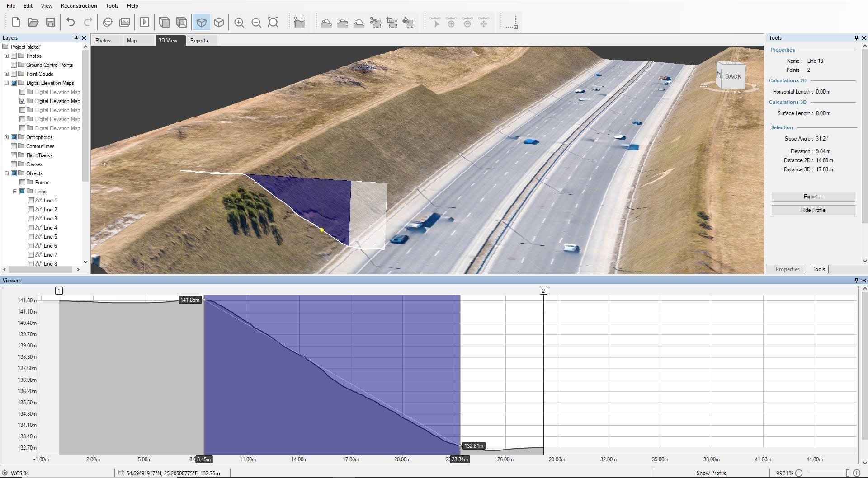Click the Hide Profile button
Screen dimensions: 868x478
click(x=813, y=210)
